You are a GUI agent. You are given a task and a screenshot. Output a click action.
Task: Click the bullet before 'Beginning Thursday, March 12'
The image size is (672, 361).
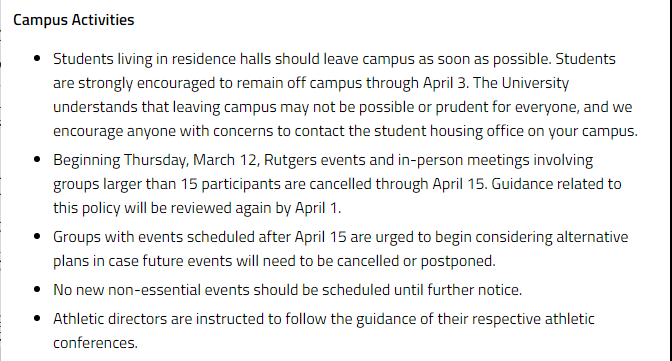37,159
